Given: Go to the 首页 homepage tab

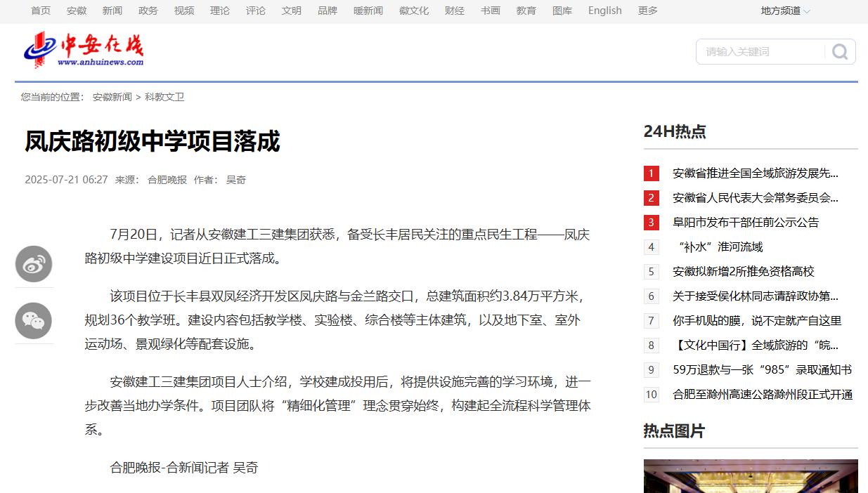Looking at the screenshot, I should click(40, 11).
